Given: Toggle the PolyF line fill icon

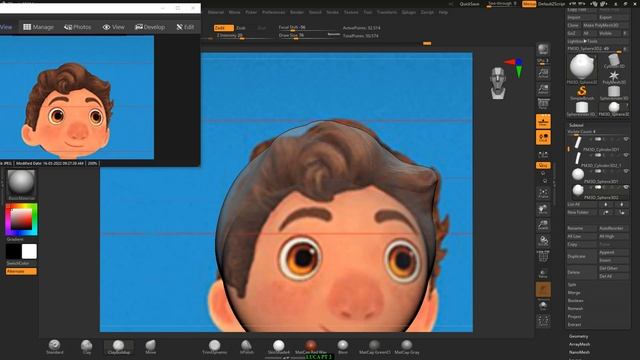Looking at the screenshot, I should click(543, 257).
